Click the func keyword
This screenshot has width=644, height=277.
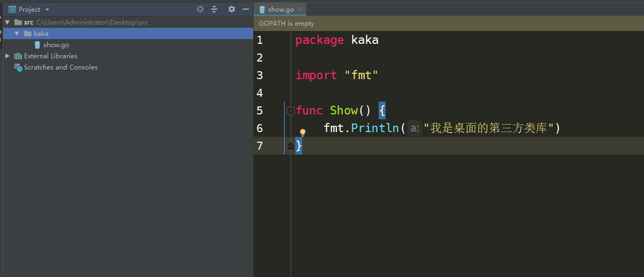(309, 111)
